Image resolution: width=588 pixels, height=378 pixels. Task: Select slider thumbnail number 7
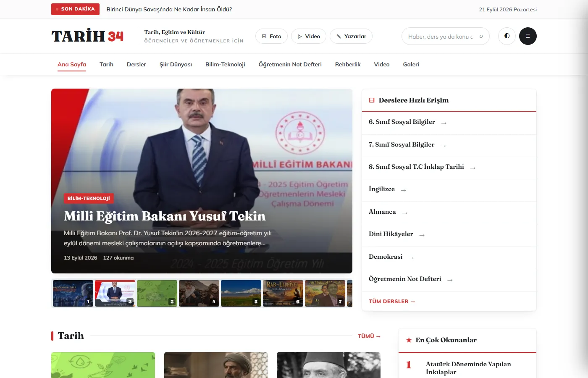325,293
